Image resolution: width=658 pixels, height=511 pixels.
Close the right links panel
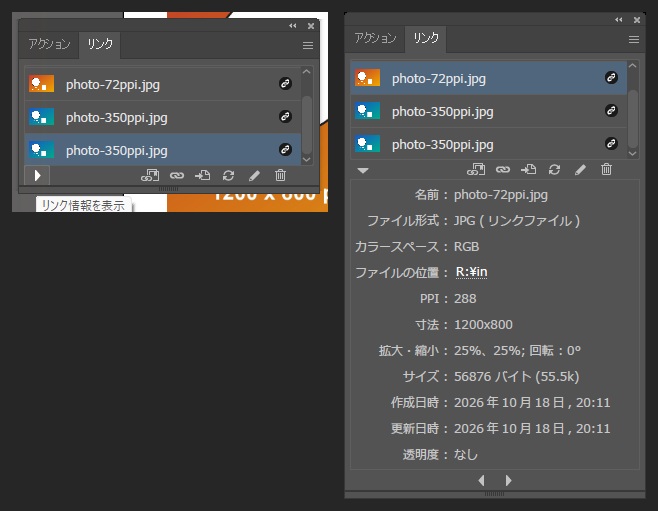coord(637,20)
